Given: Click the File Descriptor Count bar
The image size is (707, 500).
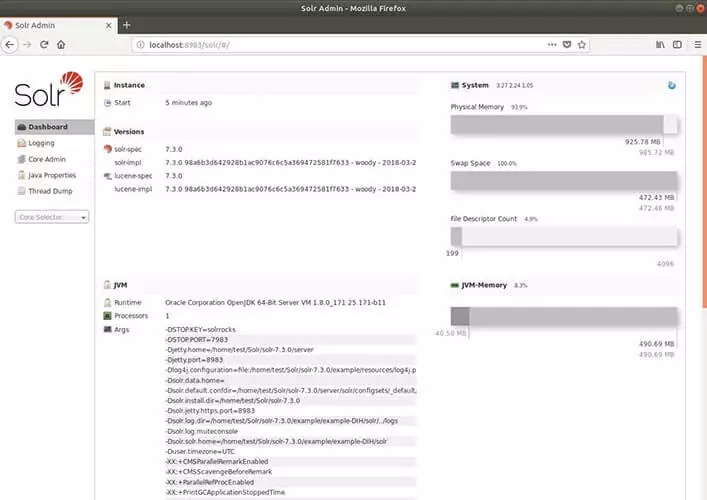Looking at the screenshot, I should click(x=564, y=236).
